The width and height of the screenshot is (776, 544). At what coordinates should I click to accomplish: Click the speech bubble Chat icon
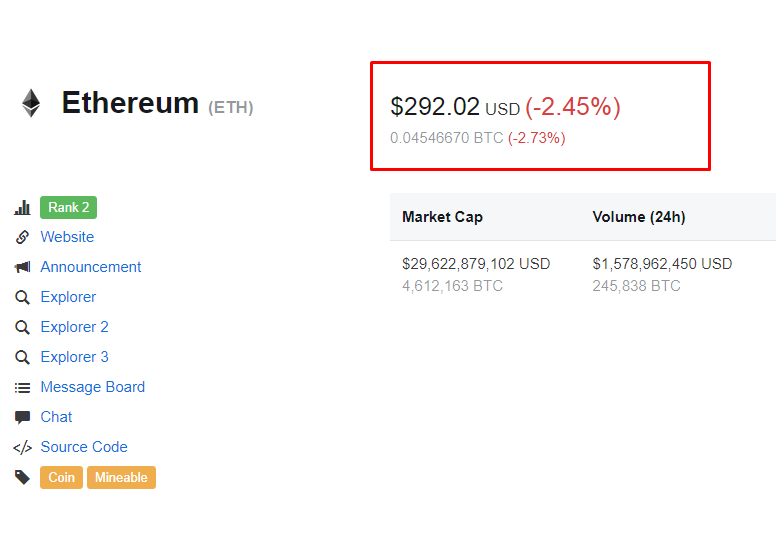[x=22, y=417]
